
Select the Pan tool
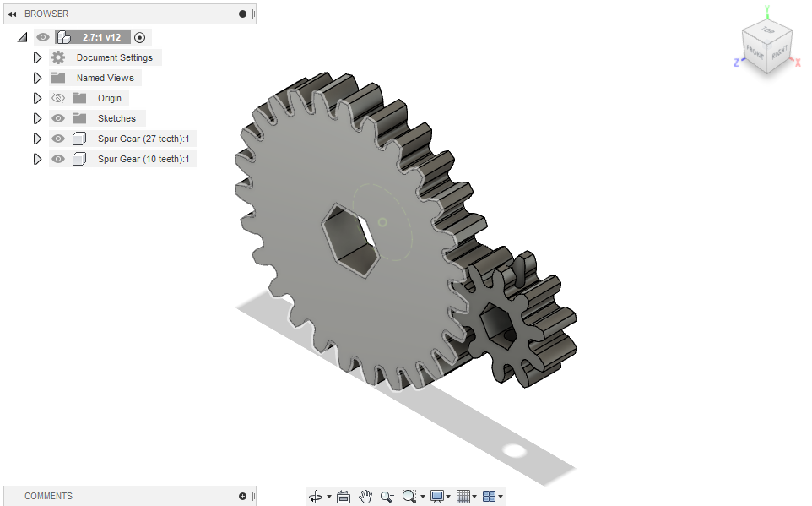pos(365,497)
